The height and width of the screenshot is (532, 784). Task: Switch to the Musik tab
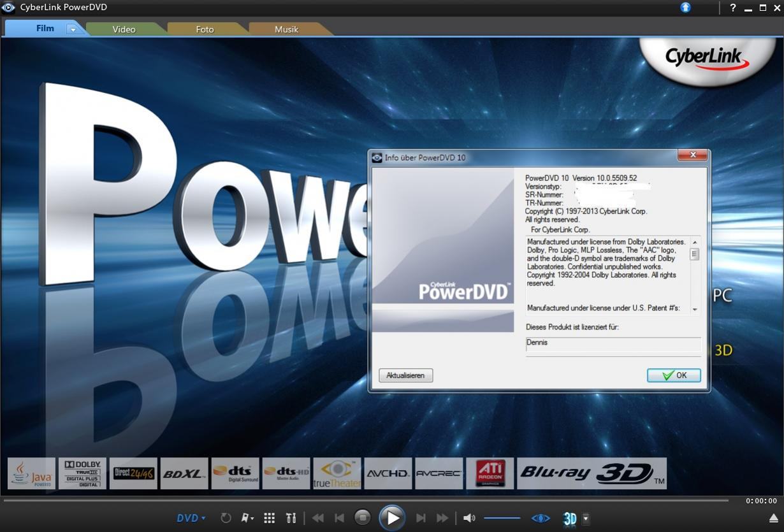click(286, 29)
